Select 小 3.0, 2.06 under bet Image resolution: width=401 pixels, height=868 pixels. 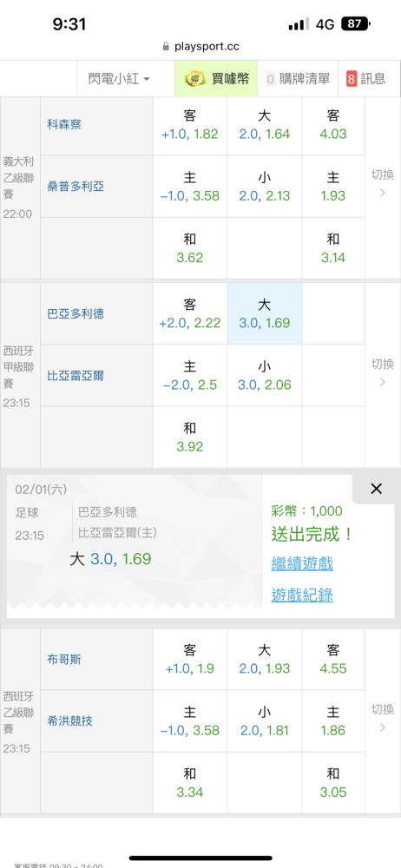pyautogui.click(x=265, y=375)
